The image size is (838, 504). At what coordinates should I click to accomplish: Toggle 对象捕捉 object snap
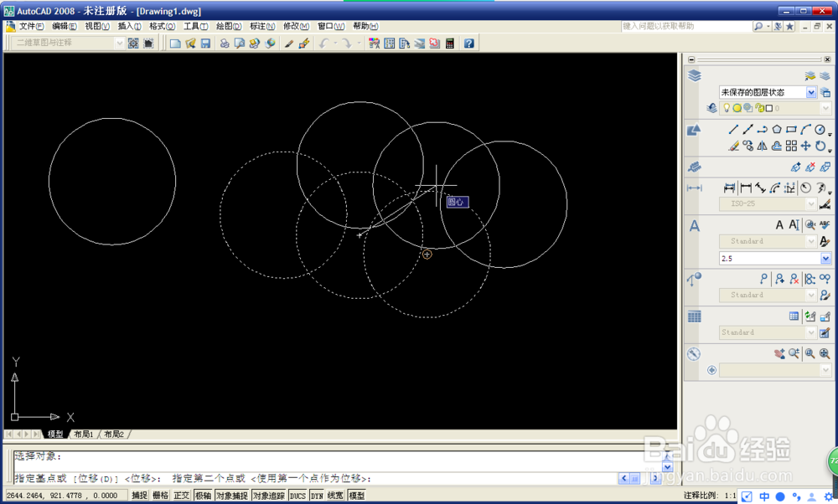coord(232,496)
